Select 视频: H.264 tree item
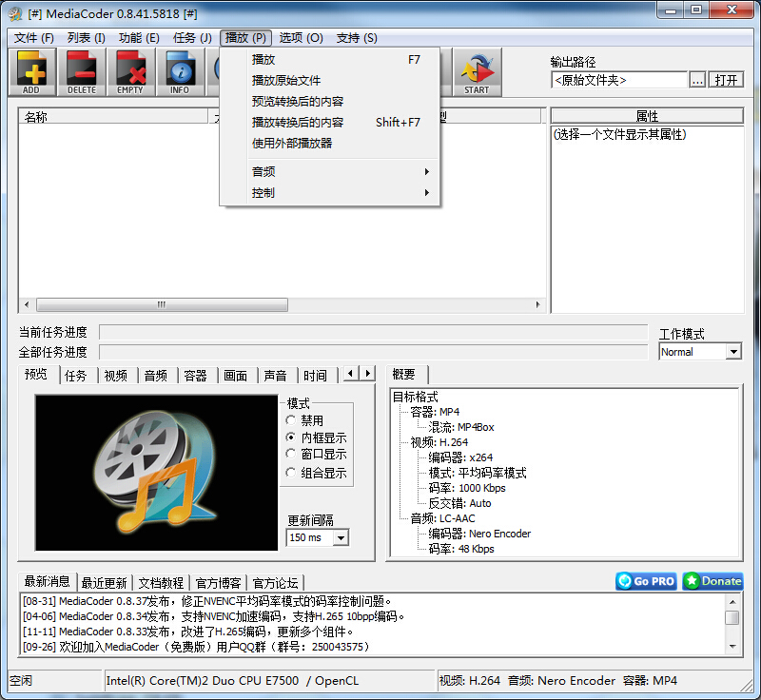 (439, 442)
